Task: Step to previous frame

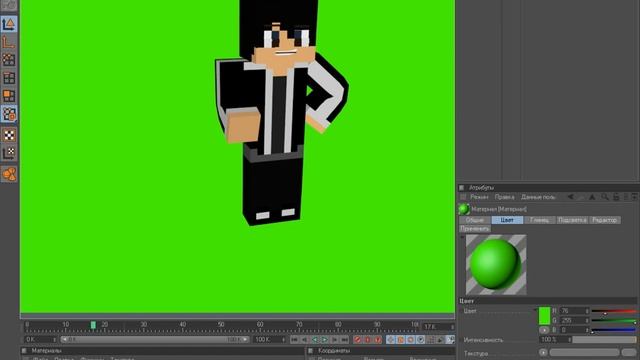Action: coord(304,340)
